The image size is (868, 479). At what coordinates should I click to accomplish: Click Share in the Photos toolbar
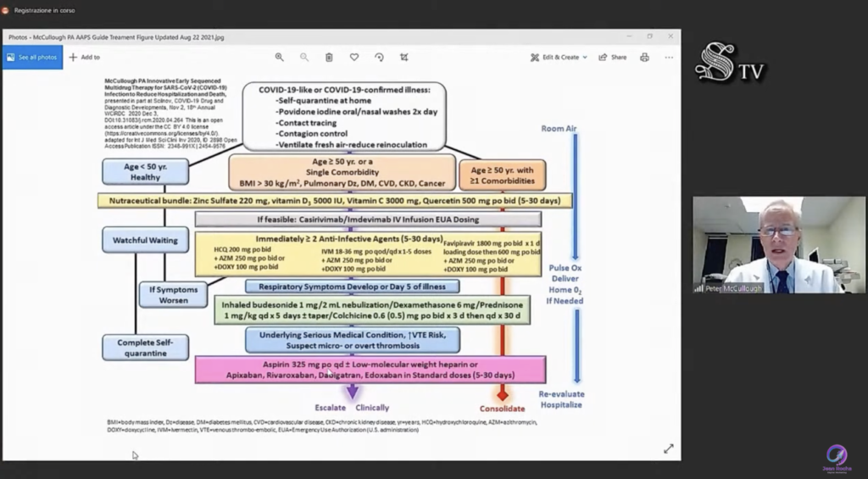(613, 57)
